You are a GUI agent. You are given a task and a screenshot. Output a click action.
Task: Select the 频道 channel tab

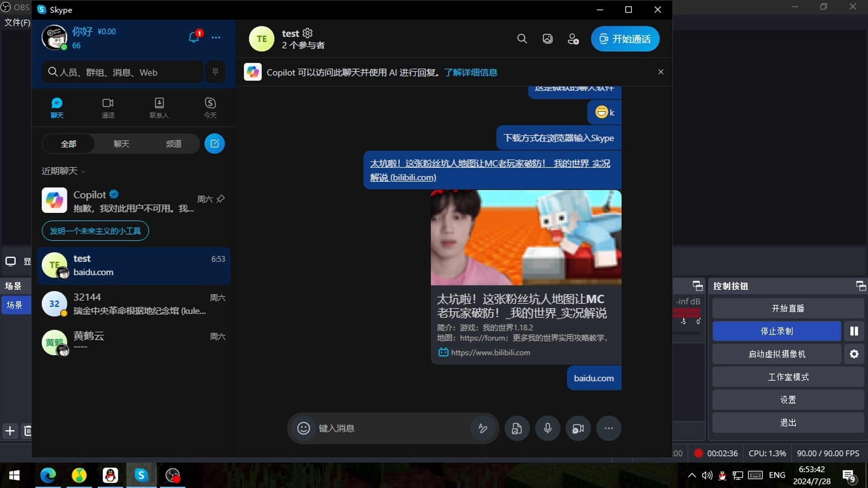click(x=174, y=144)
